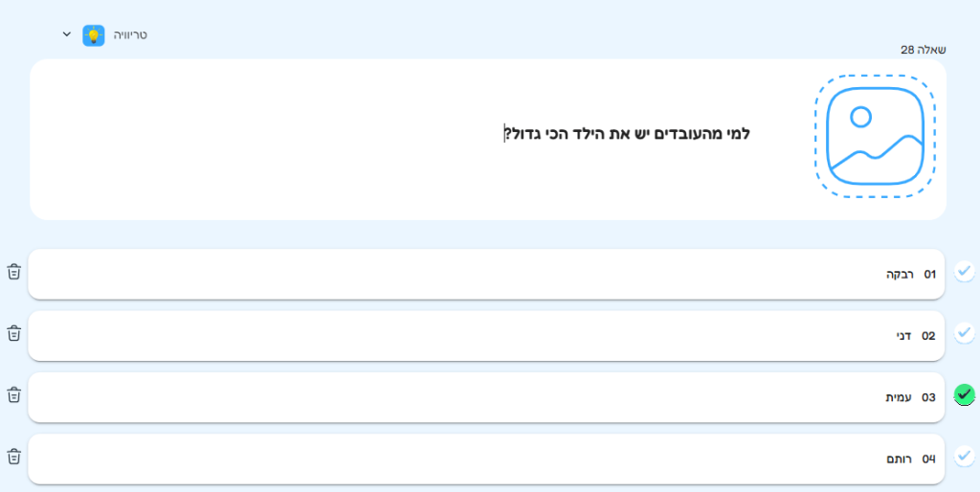Edit the question text about הילד הכי גדול
The image size is (980, 492).
pos(628,134)
